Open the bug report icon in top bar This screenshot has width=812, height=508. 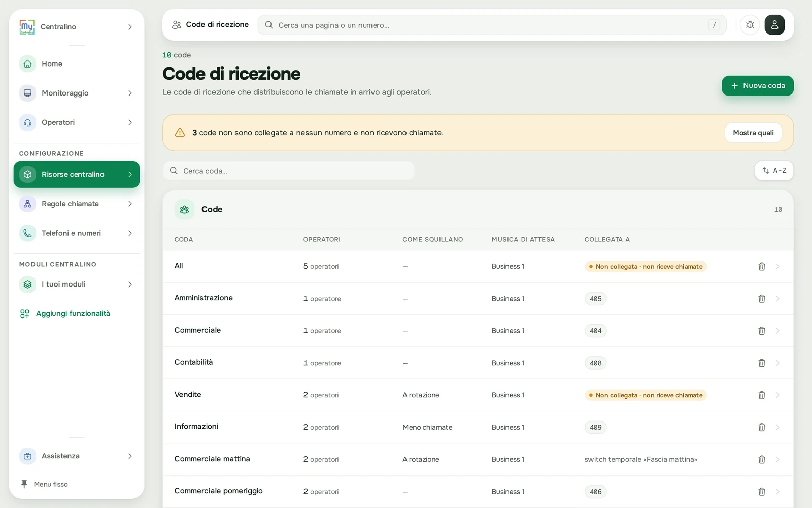pyautogui.click(x=750, y=25)
